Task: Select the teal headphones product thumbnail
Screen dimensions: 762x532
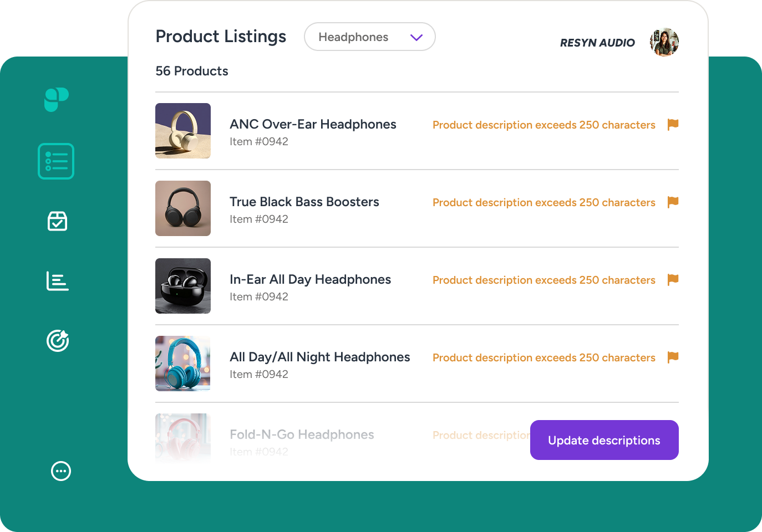Action: [183, 364]
